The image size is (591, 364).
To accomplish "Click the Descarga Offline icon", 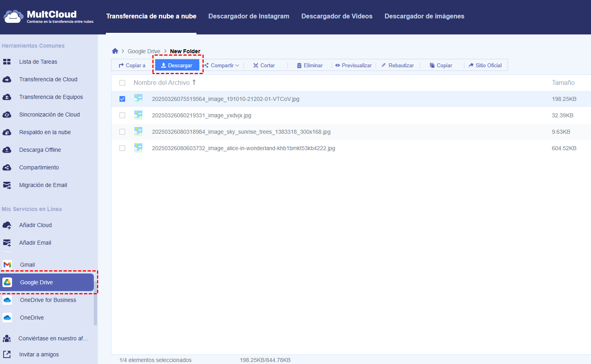I will pyautogui.click(x=7, y=150).
